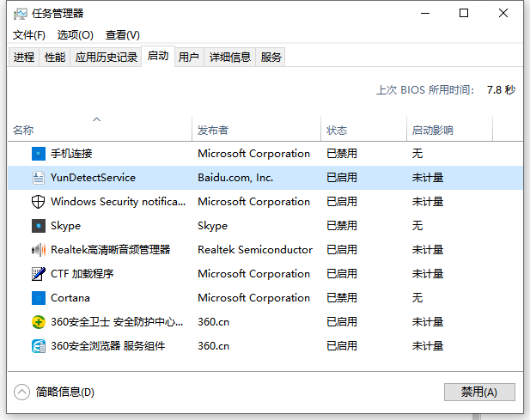Click the Cortana blue square icon
530x420 pixels.
click(x=38, y=298)
